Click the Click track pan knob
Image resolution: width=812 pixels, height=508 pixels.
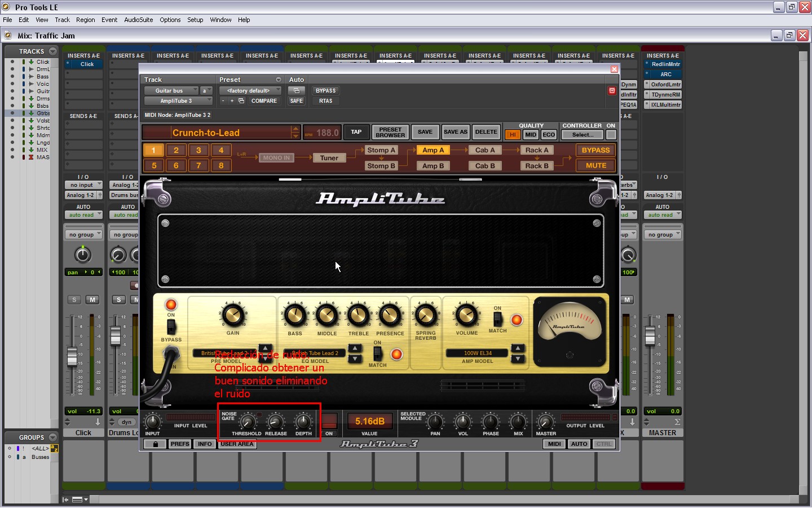[83, 255]
